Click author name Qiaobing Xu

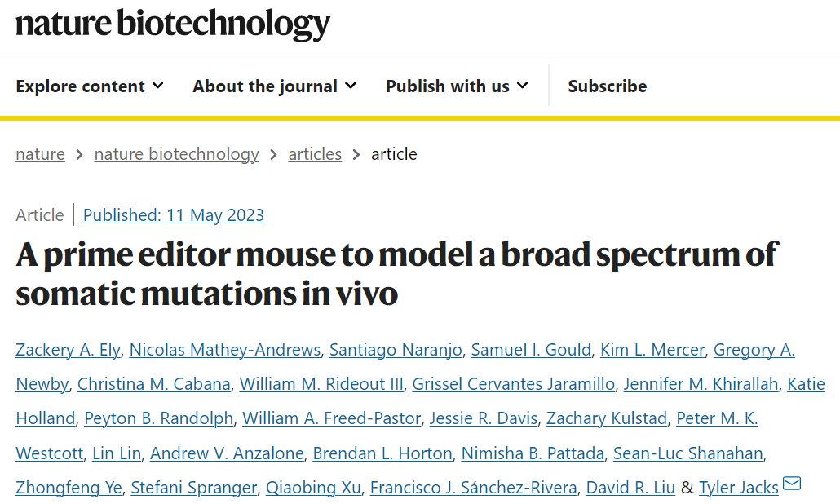pos(313,488)
